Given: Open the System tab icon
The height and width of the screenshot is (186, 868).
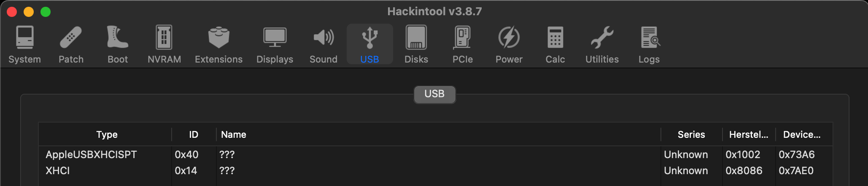Looking at the screenshot, I should (x=24, y=38).
